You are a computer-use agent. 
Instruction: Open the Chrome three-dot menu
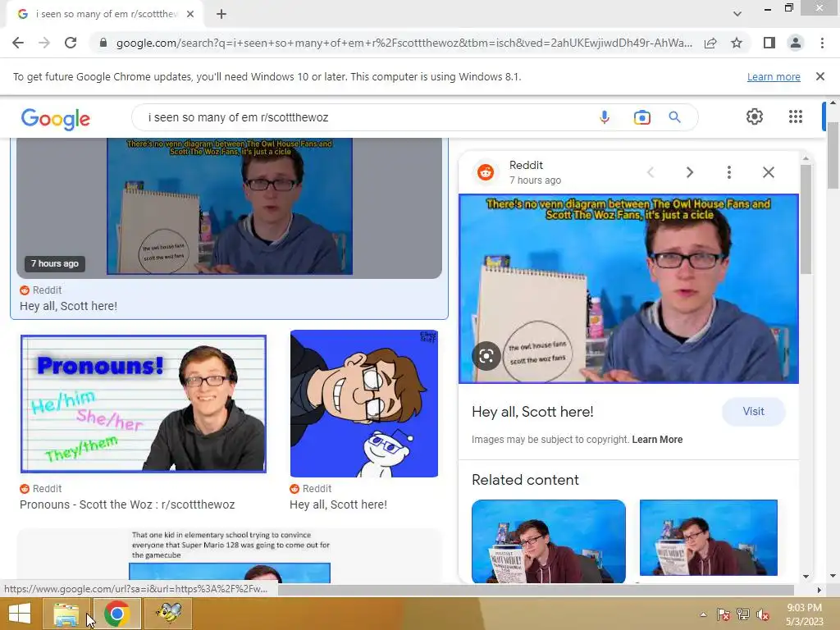tap(822, 43)
